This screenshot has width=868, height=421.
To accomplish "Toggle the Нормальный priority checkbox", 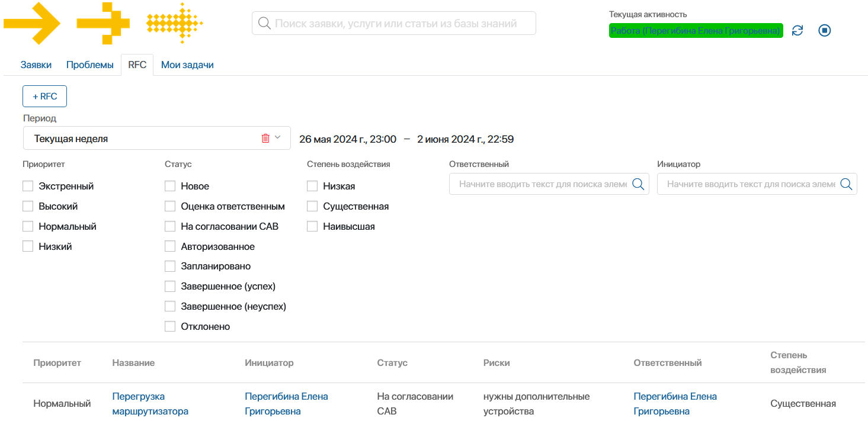I will tap(28, 226).
